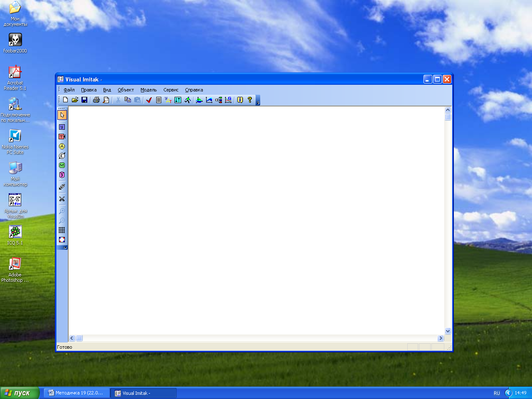
Task: Select Мои документы desktop folder icon
Action: [x=15, y=14]
